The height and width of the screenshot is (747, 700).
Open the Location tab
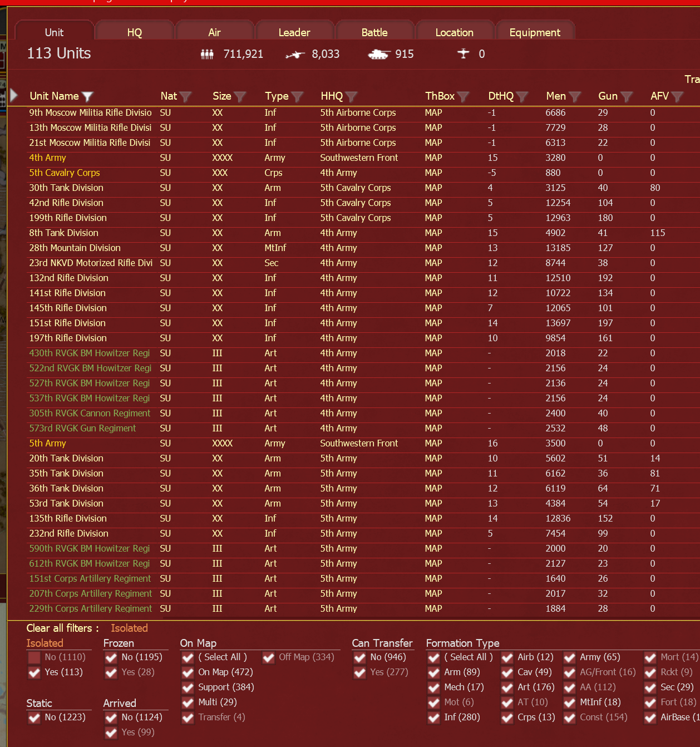point(455,32)
